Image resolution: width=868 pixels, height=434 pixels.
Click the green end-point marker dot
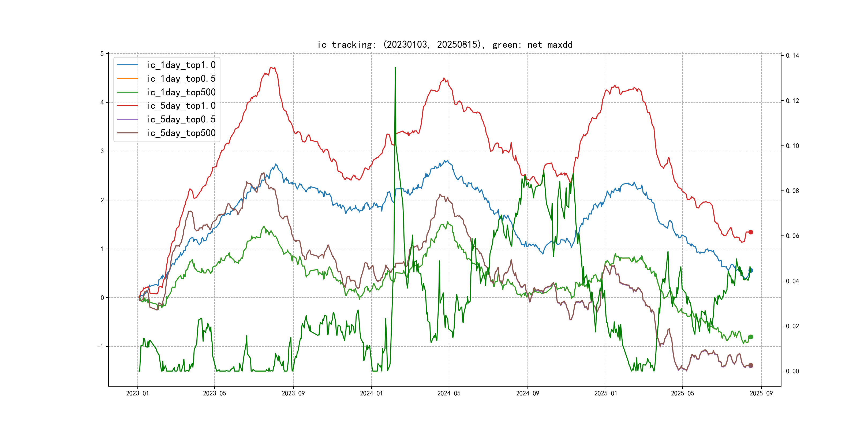point(750,337)
